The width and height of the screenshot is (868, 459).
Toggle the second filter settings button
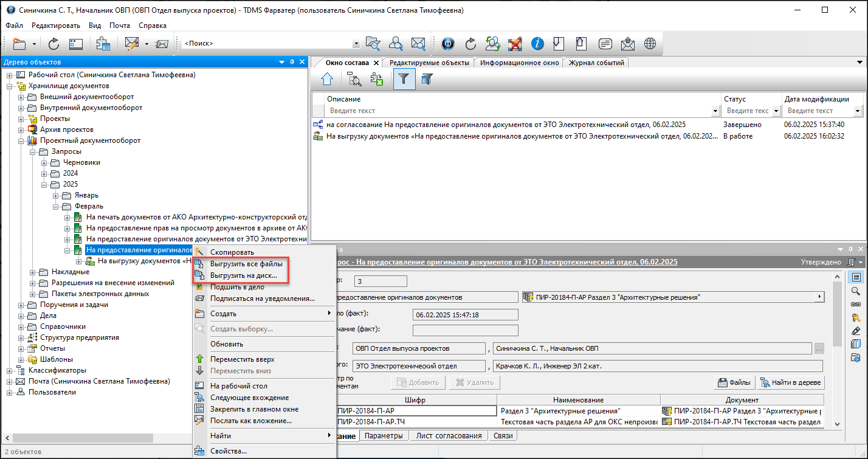427,79
